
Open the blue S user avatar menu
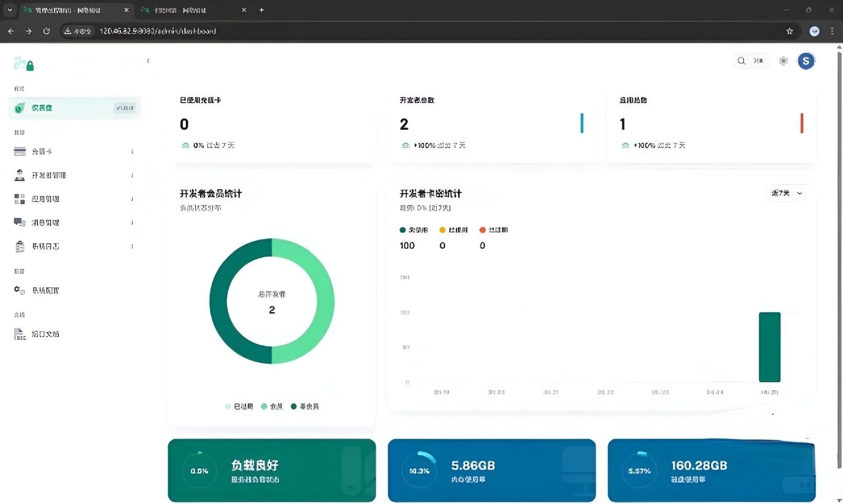tap(806, 61)
